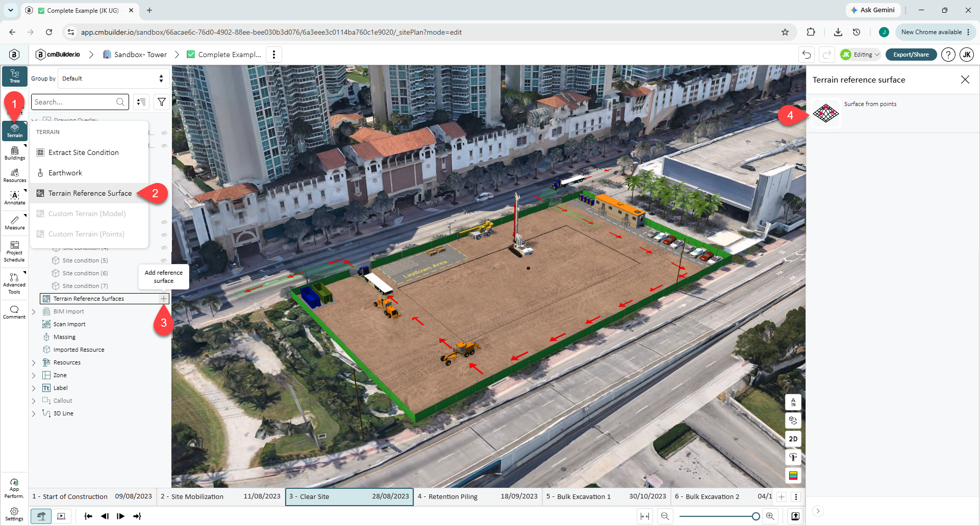Toggle the eye icon beside Custom Terrain (Points)
This screenshot has height=526, width=980.
[164, 235]
